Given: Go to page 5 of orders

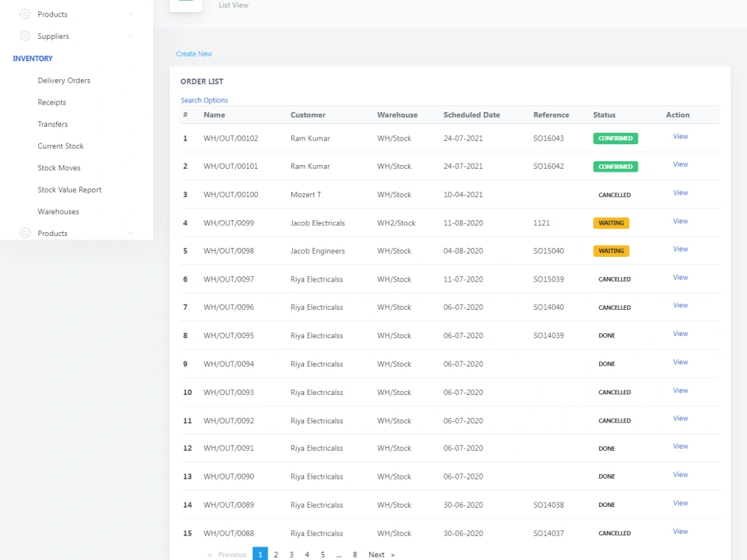Looking at the screenshot, I should (x=323, y=555).
